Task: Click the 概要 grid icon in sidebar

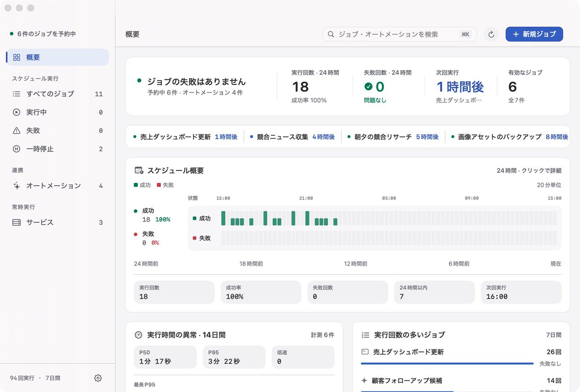Action: click(16, 57)
